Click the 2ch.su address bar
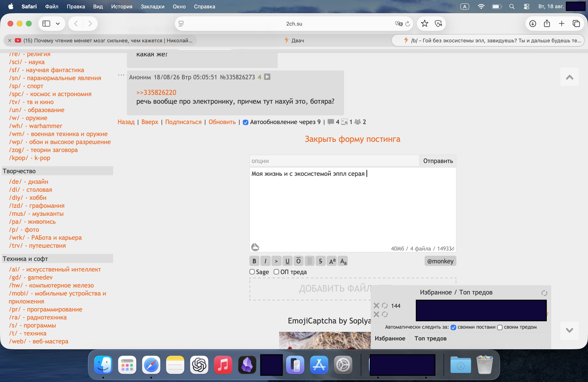Screen dimensions: 588x382 click(x=294, y=24)
